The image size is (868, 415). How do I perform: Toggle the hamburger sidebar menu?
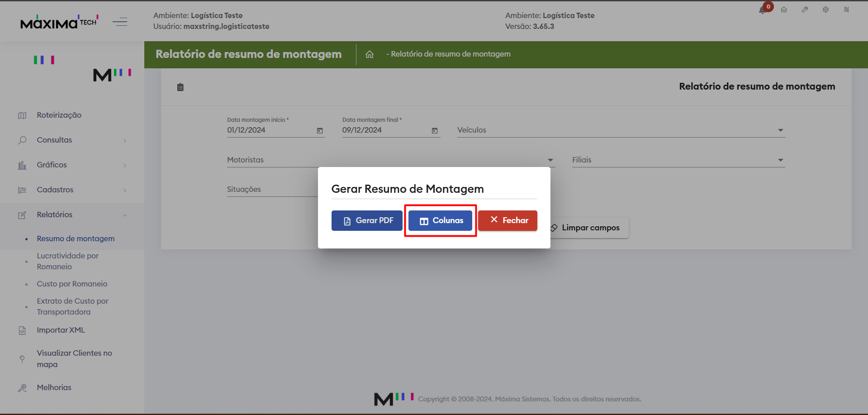pos(120,22)
